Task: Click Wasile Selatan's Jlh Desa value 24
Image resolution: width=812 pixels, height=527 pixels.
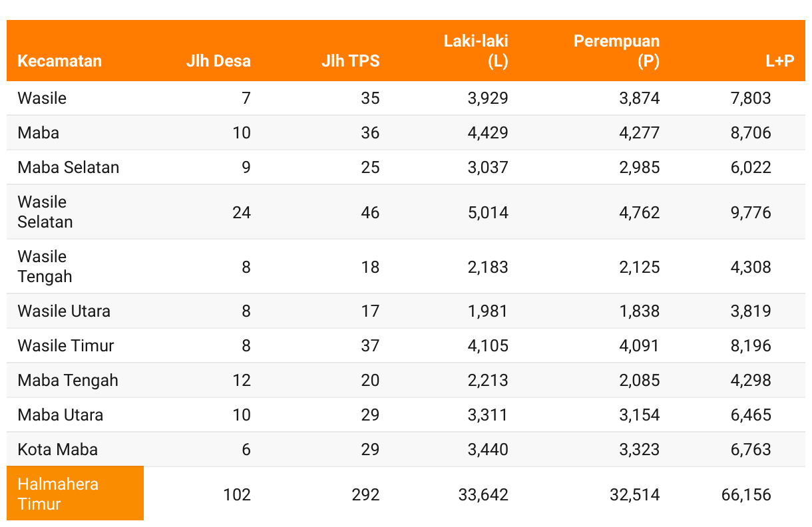Action: pos(241,213)
